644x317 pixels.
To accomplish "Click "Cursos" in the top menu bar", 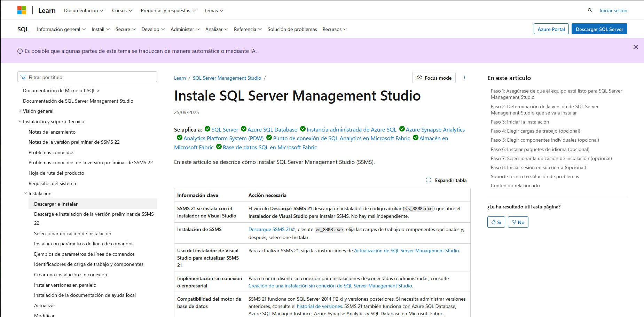I will tap(121, 10).
